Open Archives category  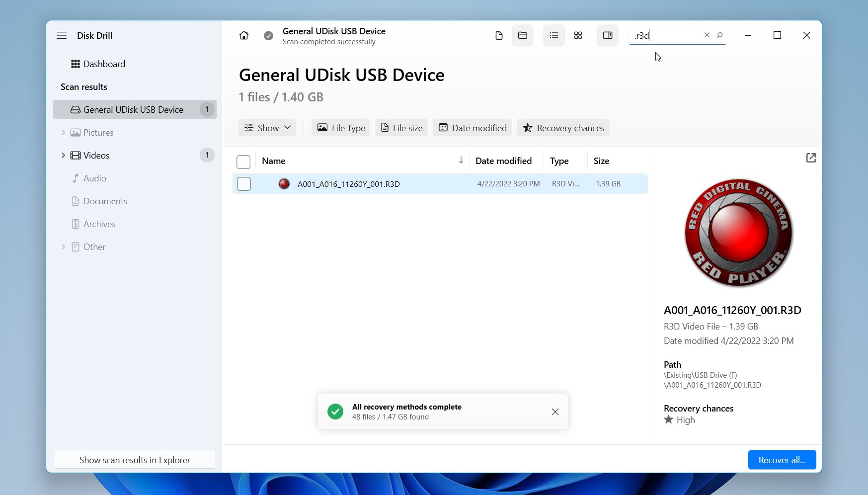pyautogui.click(x=99, y=224)
